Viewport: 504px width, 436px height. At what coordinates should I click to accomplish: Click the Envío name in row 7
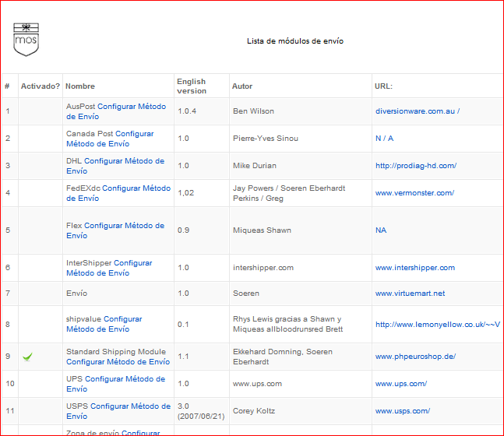[x=77, y=294]
